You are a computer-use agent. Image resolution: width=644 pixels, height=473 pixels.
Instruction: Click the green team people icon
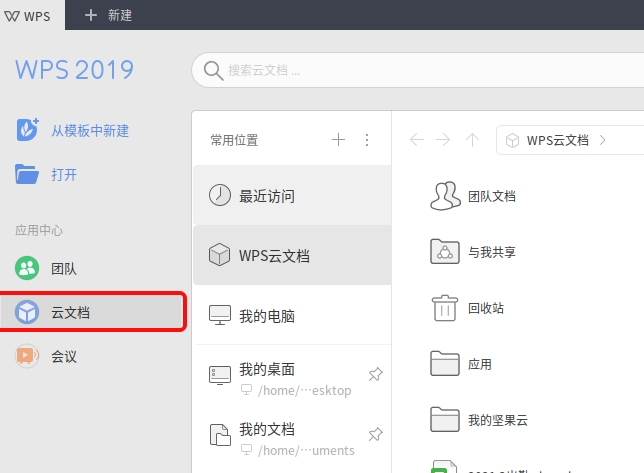coord(27,268)
